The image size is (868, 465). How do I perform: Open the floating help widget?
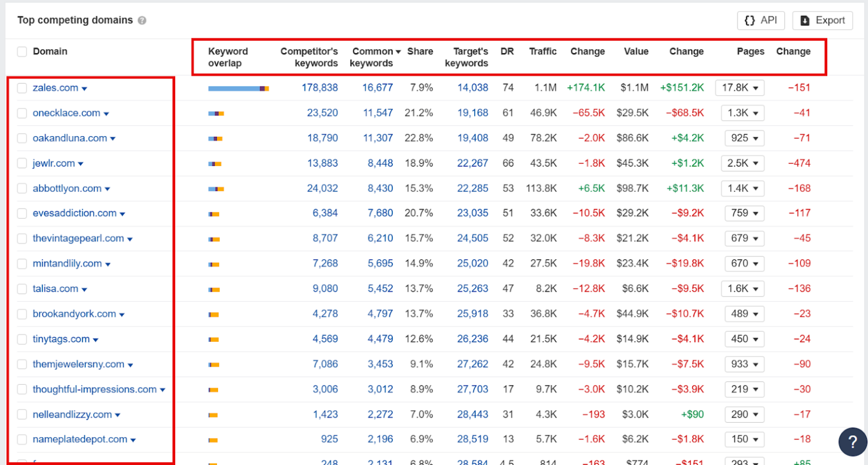point(853,442)
